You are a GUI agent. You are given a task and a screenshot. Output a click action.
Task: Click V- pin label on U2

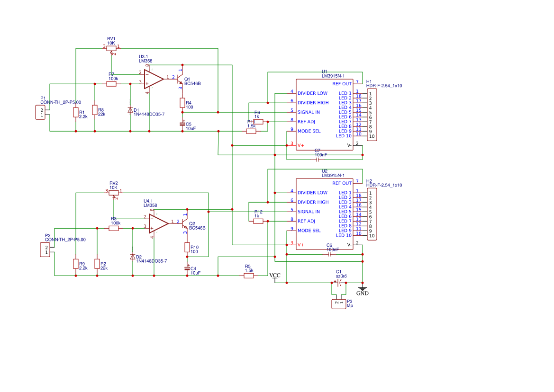349,245
